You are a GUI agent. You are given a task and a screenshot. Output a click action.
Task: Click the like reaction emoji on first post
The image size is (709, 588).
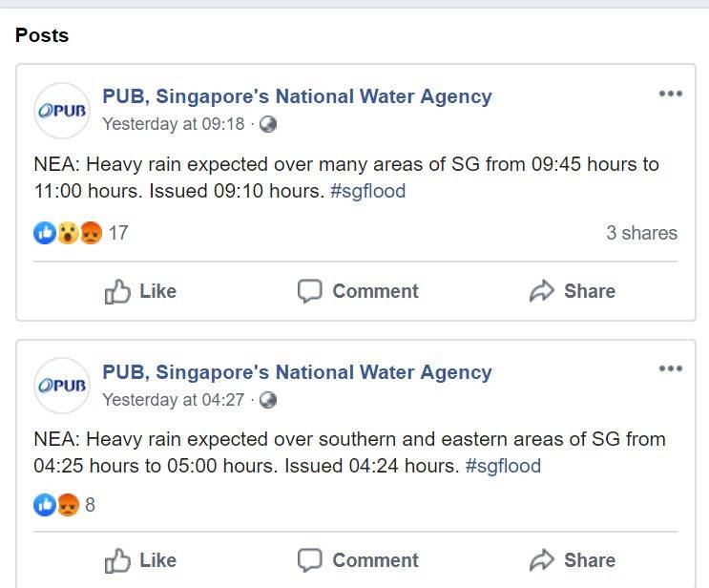coord(44,233)
